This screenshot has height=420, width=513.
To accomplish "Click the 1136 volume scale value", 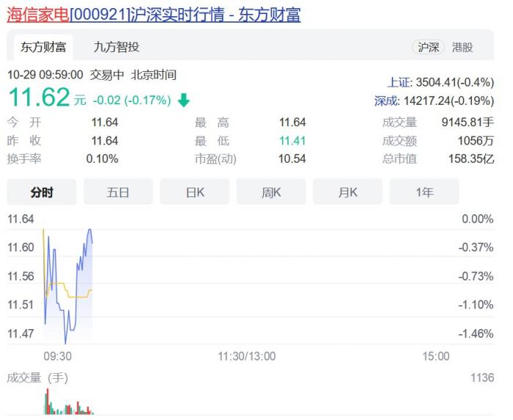I will [x=482, y=377].
